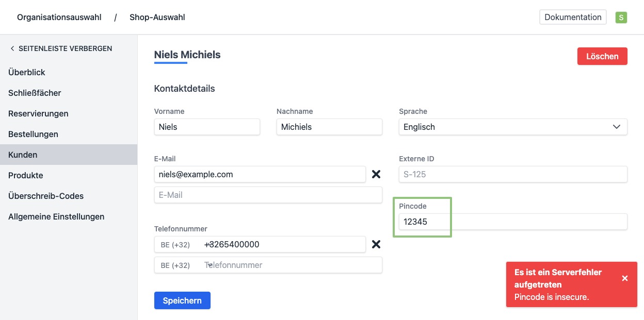This screenshot has height=320, width=644.
Task: Open Allgemeine Einstellungen
Action: click(56, 216)
